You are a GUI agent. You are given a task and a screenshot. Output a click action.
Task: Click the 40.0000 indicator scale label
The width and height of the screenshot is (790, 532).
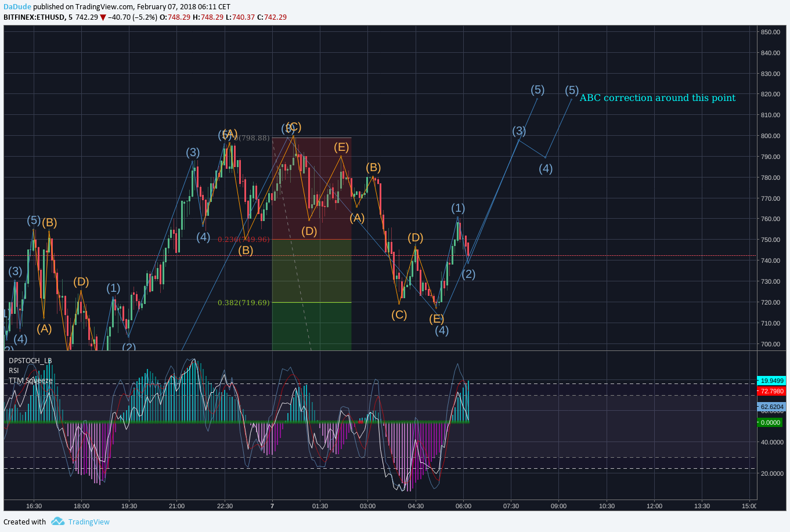tap(772, 442)
